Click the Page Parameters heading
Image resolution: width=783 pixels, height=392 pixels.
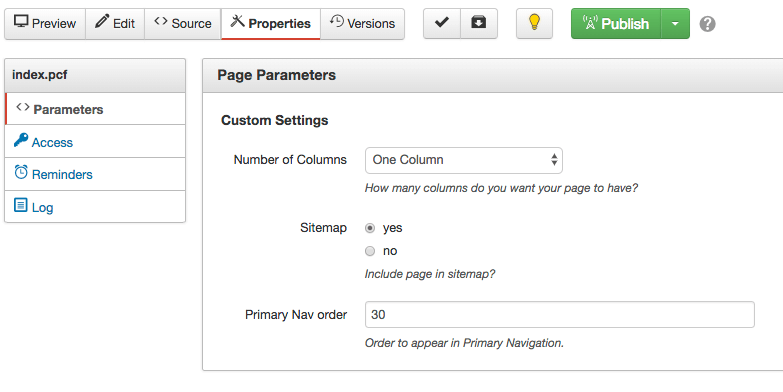pyautogui.click(x=277, y=75)
